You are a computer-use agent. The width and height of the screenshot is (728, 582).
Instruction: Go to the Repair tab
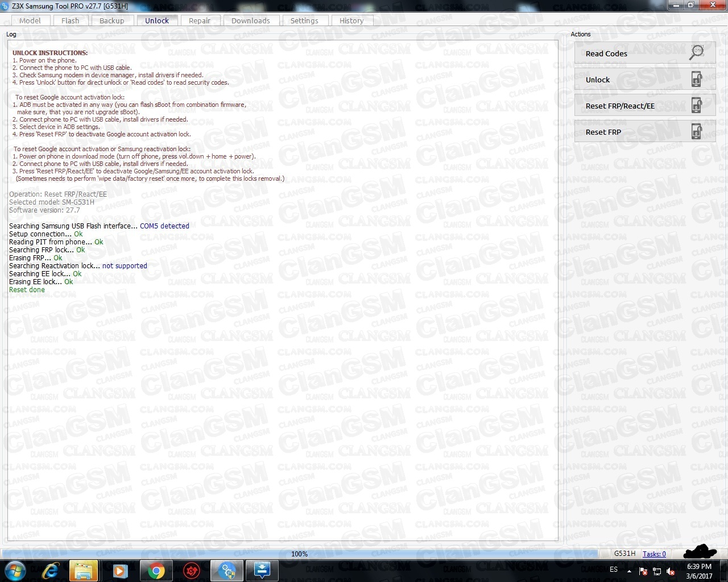click(x=200, y=20)
